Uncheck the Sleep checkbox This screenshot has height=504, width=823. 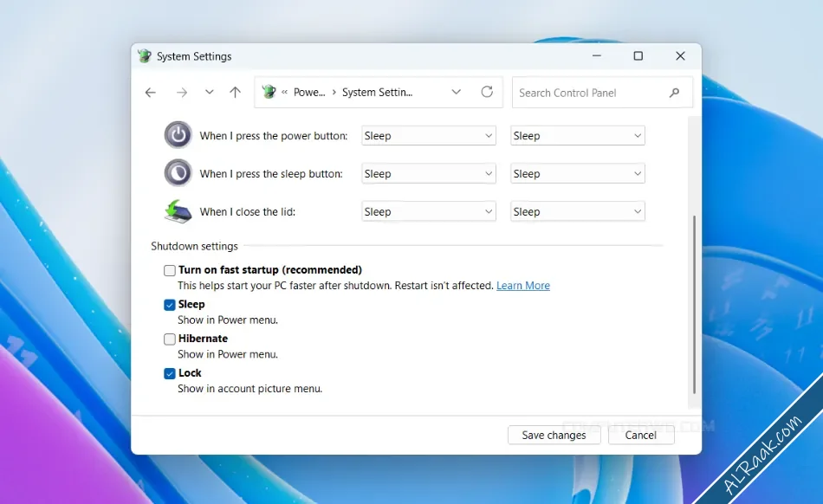pyautogui.click(x=170, y=305)
